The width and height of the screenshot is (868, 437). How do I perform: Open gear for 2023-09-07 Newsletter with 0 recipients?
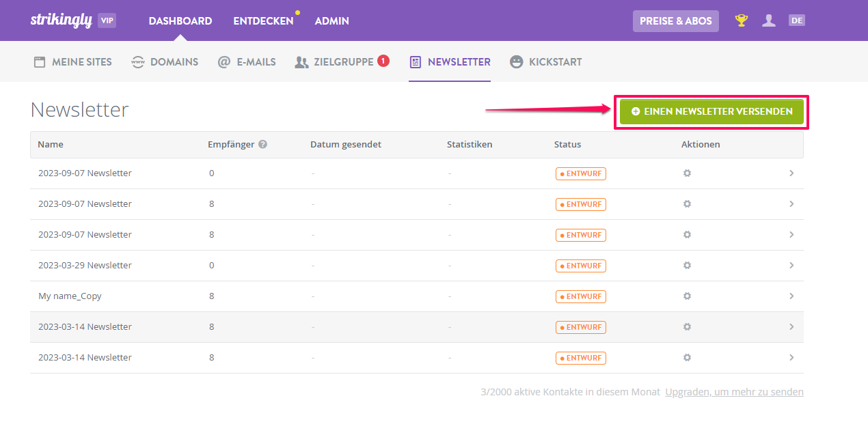click(x=687, y=173)
